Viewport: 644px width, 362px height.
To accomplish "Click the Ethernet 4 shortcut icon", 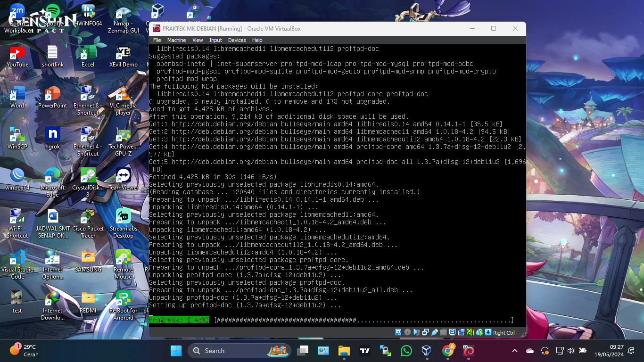I will (88, 141).
